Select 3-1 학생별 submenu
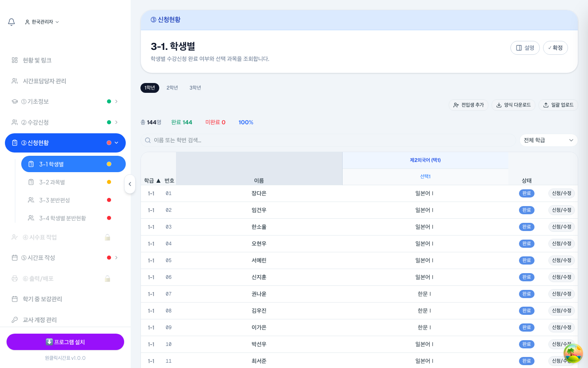Viewport: 588px width, 368px height. [x=73, y=164]
